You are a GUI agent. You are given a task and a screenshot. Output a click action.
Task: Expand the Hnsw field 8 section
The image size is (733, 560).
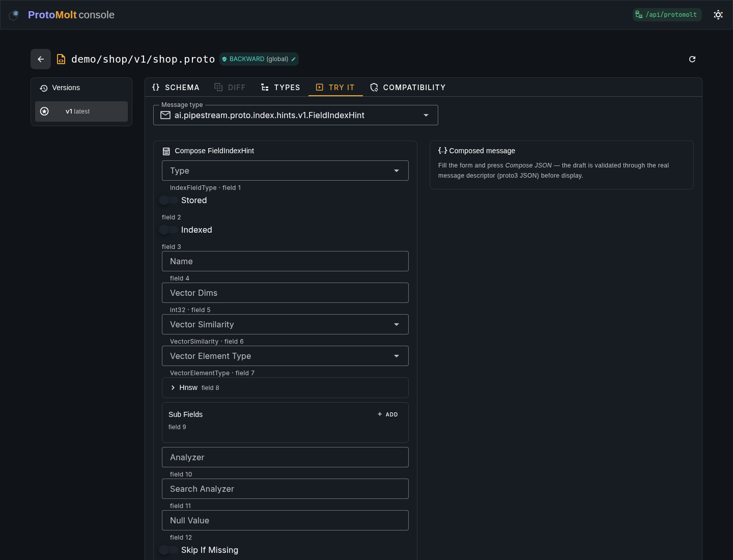tap(285, 387)
